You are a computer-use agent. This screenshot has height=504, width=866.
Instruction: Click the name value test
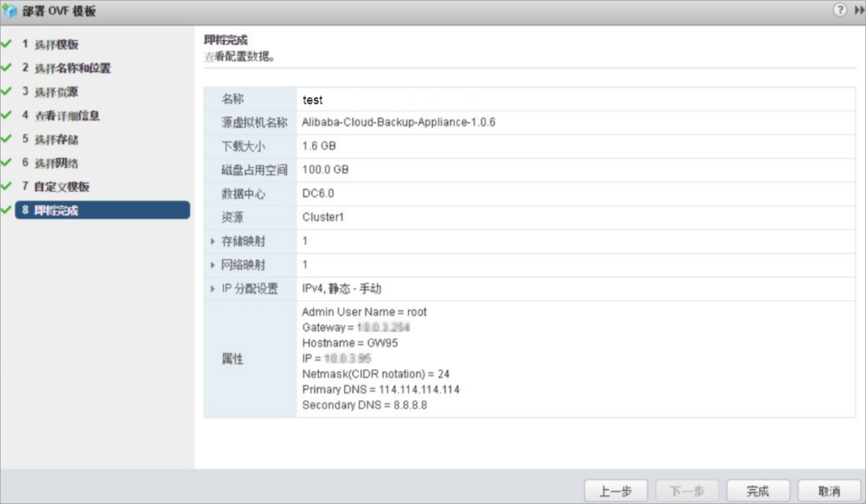click(312, 100)
